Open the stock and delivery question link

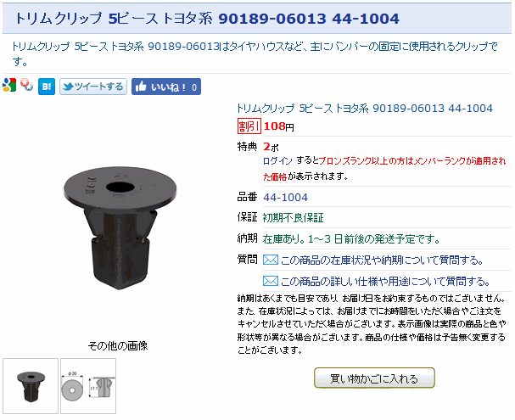(383, 260)
